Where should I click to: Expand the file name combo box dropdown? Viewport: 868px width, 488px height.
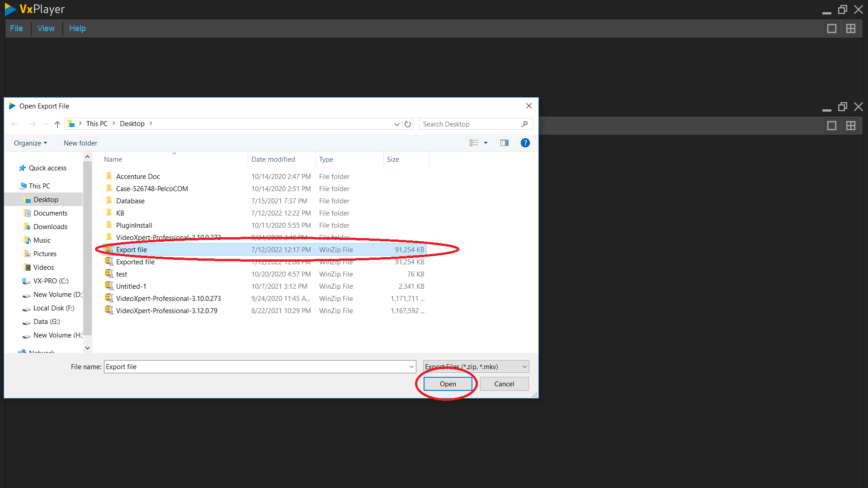click(411, 366)
